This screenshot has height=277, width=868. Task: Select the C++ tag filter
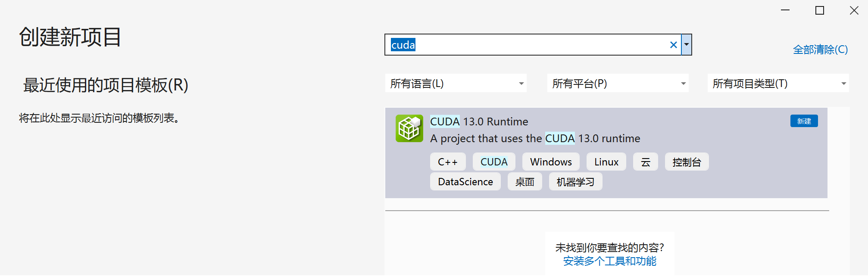tap(447, 162)
